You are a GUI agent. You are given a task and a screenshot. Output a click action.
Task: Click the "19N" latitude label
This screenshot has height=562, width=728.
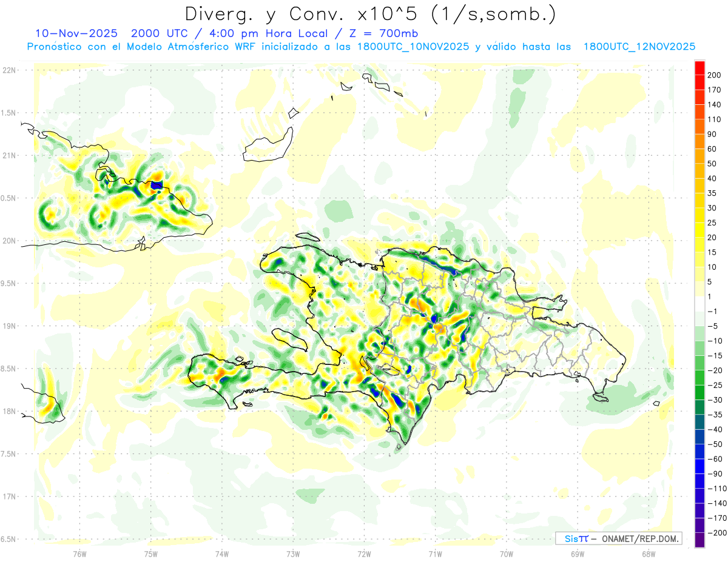[x=9, y=326]
